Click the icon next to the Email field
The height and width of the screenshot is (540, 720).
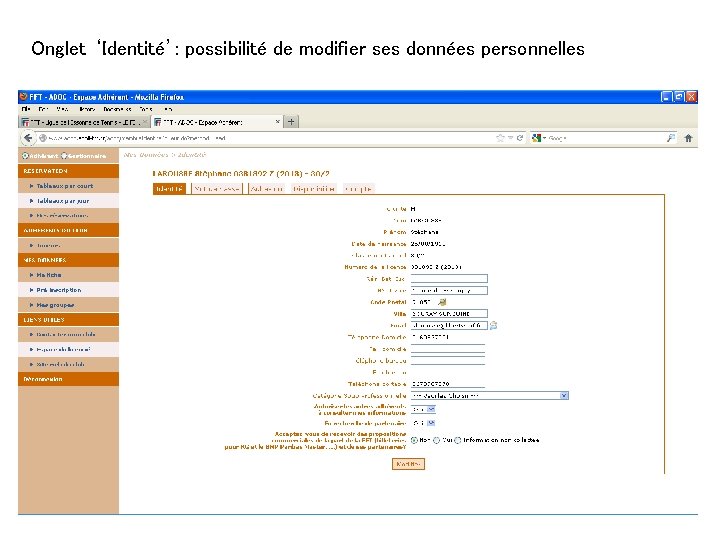(x=493, y=326)
